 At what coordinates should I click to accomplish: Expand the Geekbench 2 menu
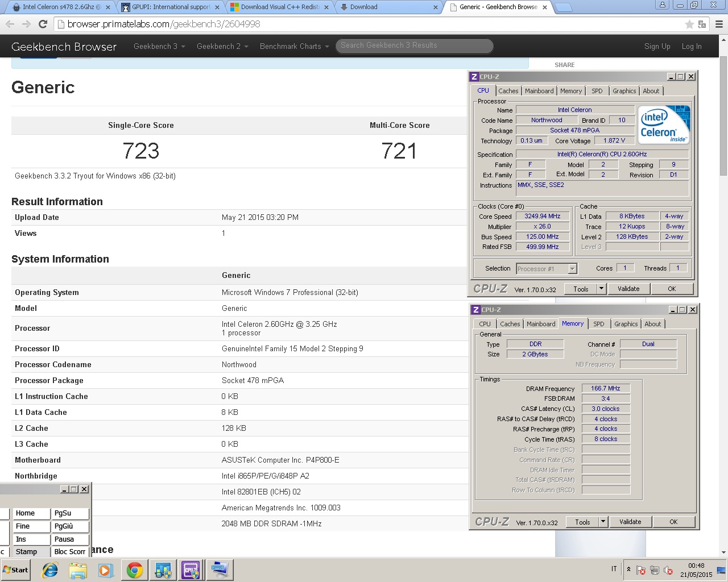[222, 46]
